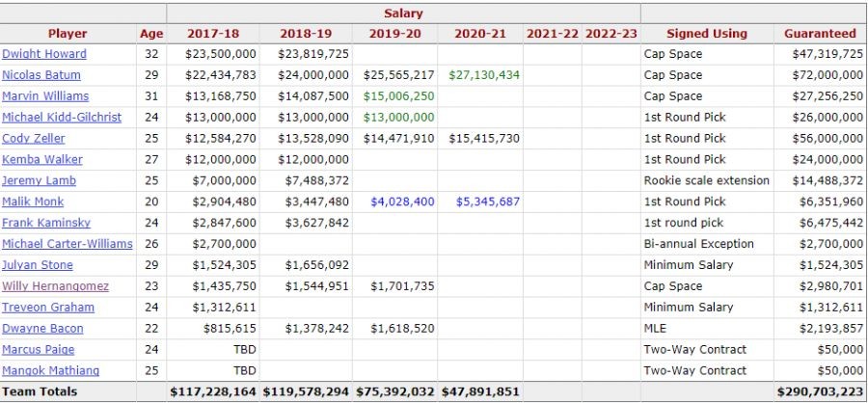
Task: Go to Malik Monk's page
Action: pos(33,202)
